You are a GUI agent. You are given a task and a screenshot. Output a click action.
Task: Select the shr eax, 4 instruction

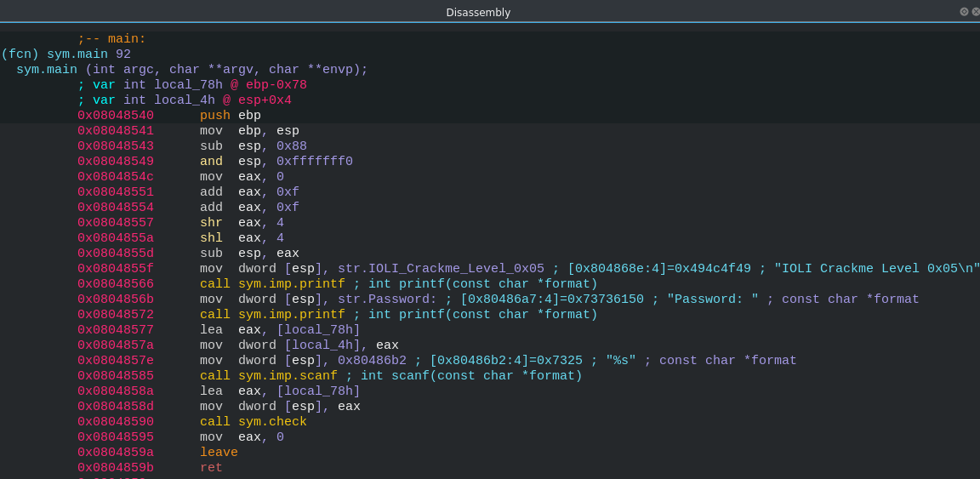(242, 223)
